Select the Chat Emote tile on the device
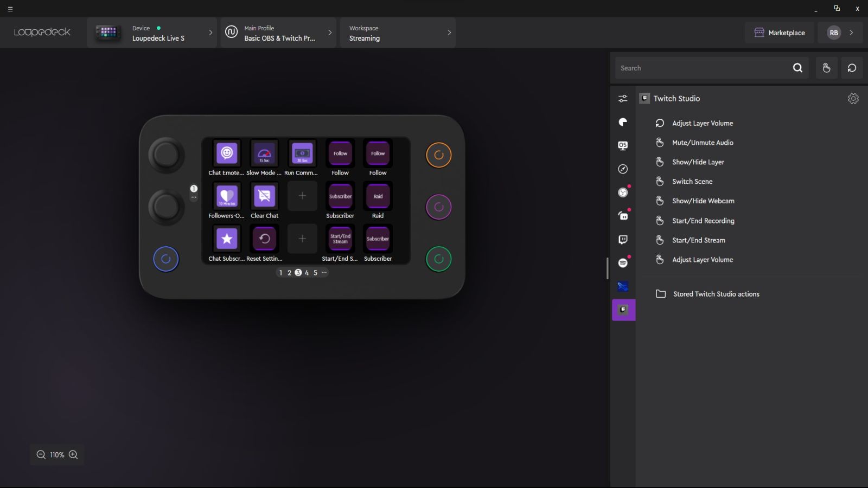The height and width of the screenshot is (488, 868). (227, 153)
